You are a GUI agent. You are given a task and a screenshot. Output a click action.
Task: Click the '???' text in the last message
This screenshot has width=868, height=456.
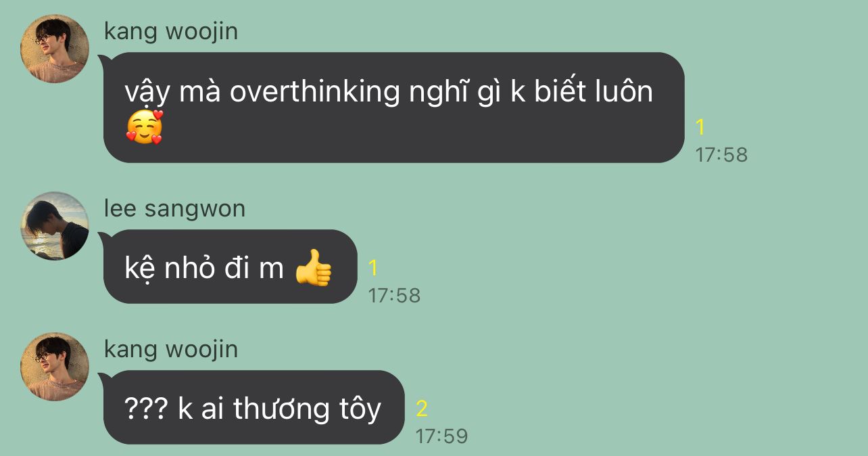click(x=146, y=409)
